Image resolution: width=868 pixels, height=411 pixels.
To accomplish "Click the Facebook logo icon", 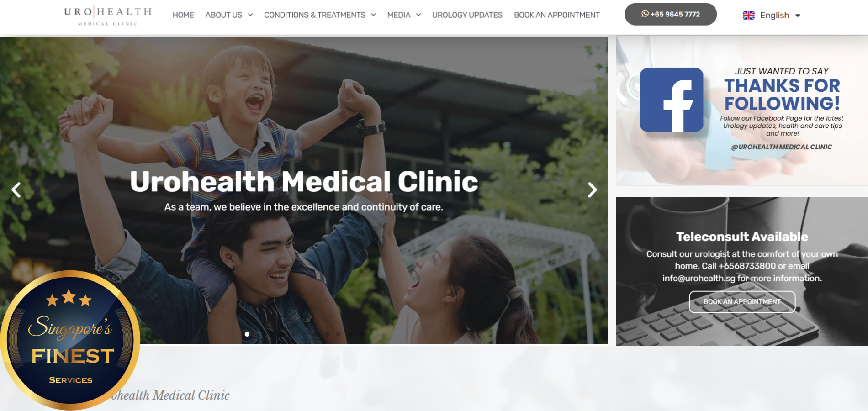I will coord(671,100).
